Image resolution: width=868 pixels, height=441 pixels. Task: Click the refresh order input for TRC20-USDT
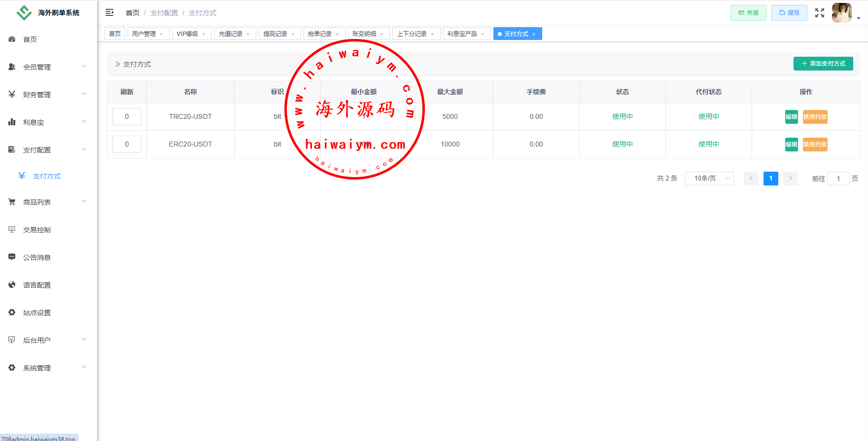[x=127, y=117]
